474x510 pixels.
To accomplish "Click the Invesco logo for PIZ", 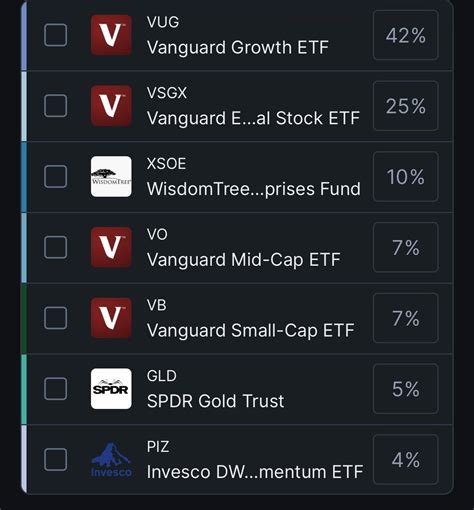I will [x=111, y=460].
